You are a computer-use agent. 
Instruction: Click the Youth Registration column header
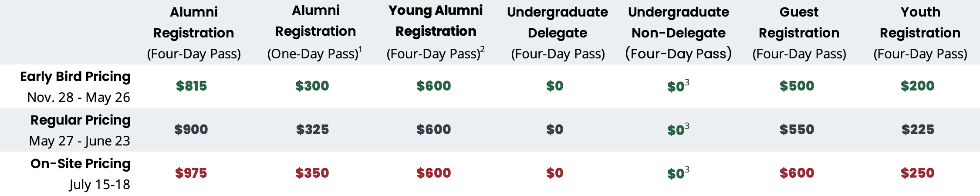[x=920, y=32]
